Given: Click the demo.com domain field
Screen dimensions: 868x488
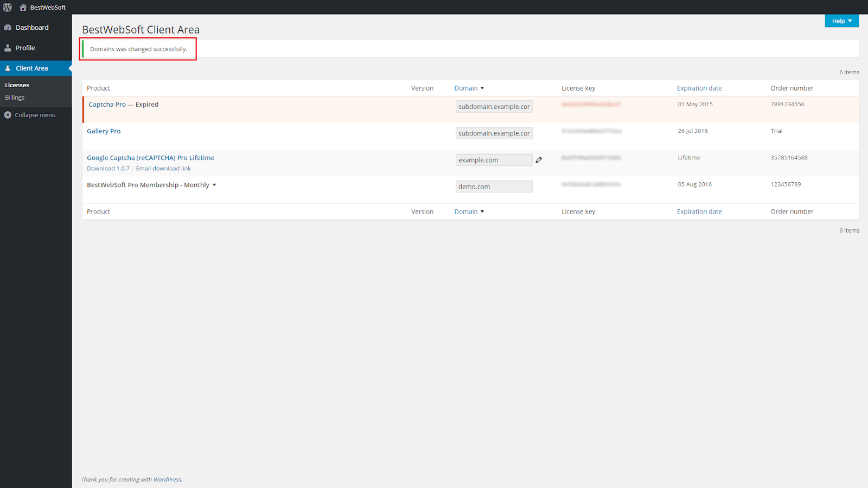Looking at the screenshot, I should [494, 187].
